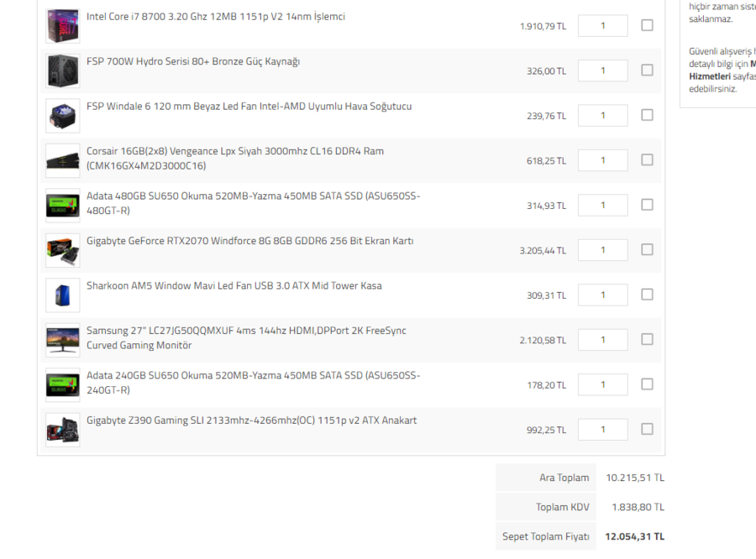Screen dimensions: 756x559
Task: Click the Gigabyte Z390 motherboard thumbnail
Action: pos(63,430)
